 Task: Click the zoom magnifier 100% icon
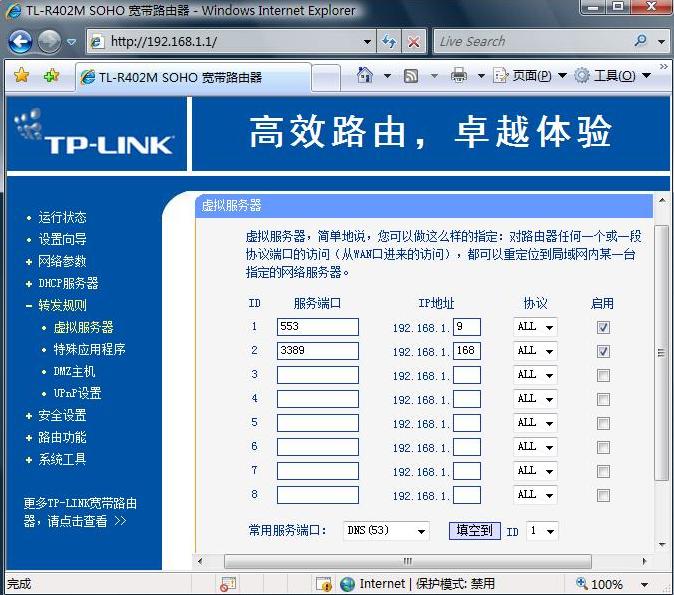[x=582, y=583]
